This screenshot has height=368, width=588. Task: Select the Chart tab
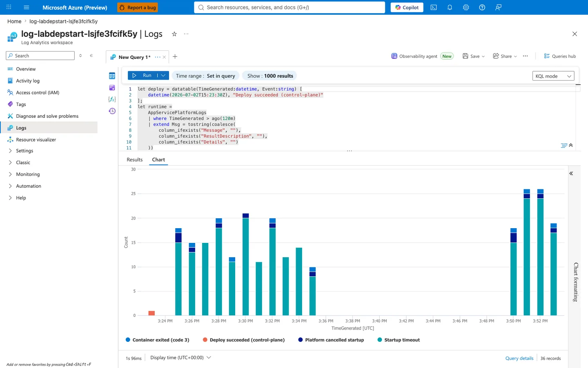(158, 160)
